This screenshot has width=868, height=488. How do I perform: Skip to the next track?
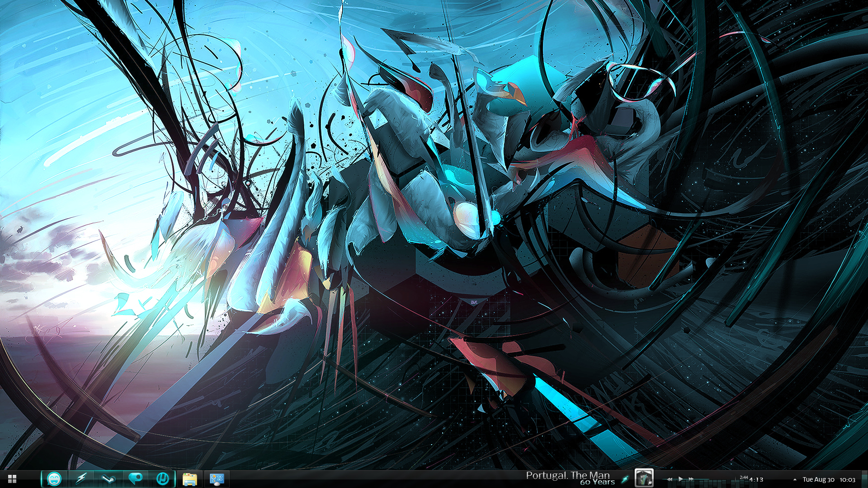pyautogui.click(x=691, y=479)
